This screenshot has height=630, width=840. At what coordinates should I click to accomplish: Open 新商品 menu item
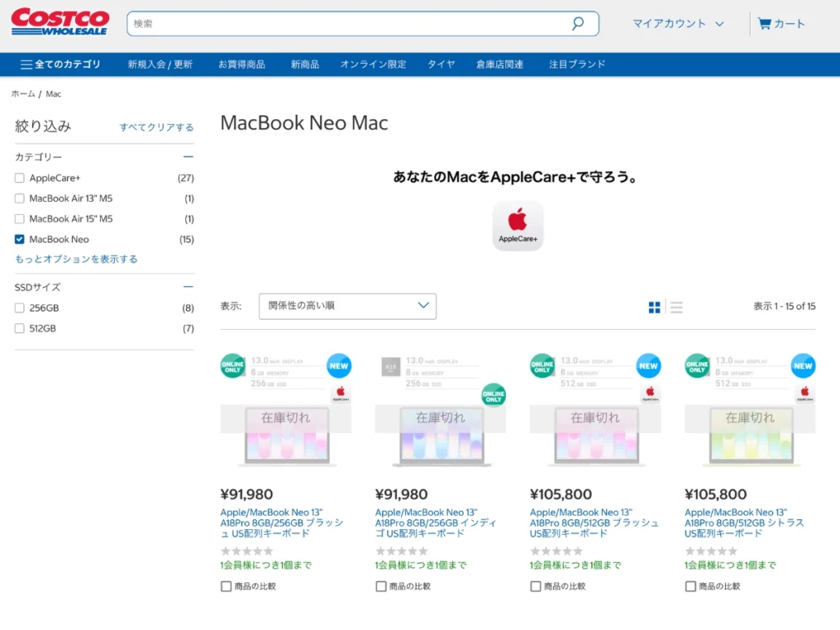[305, 64]
